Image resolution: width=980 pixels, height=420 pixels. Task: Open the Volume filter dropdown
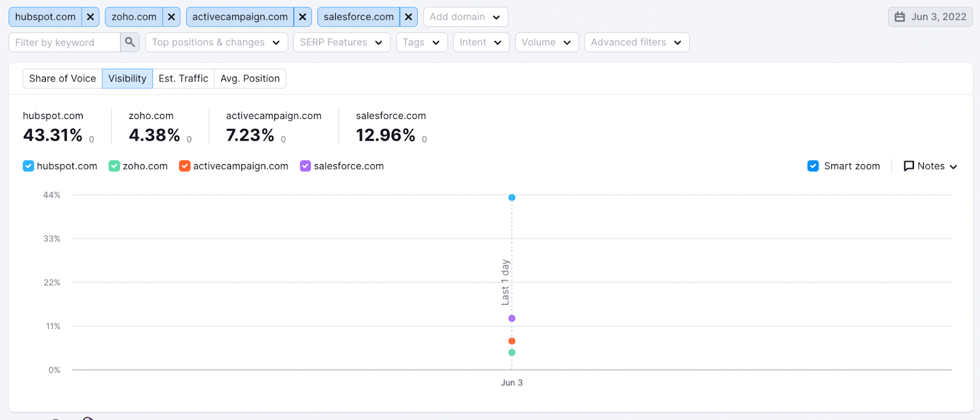click(x=547, y=42)
